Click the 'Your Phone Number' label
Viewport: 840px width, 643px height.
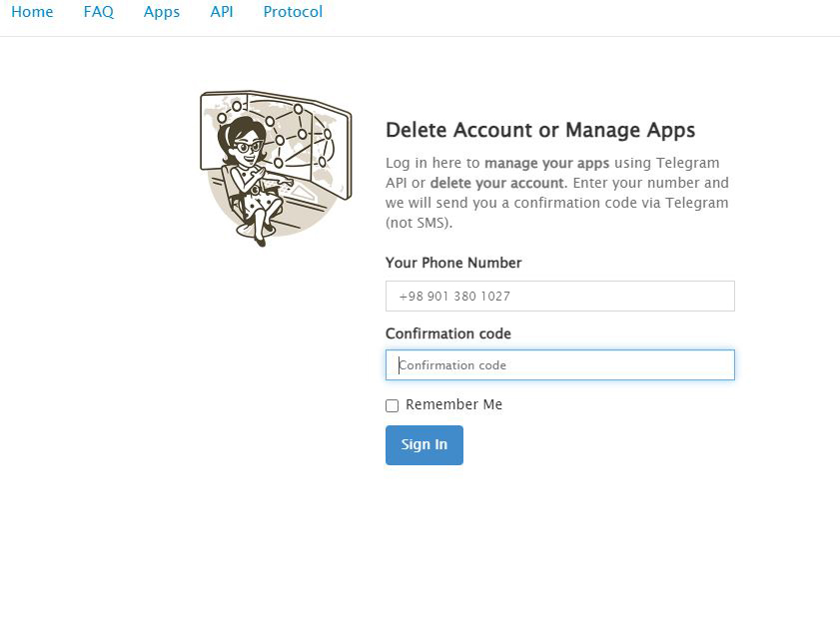(453, 263)
